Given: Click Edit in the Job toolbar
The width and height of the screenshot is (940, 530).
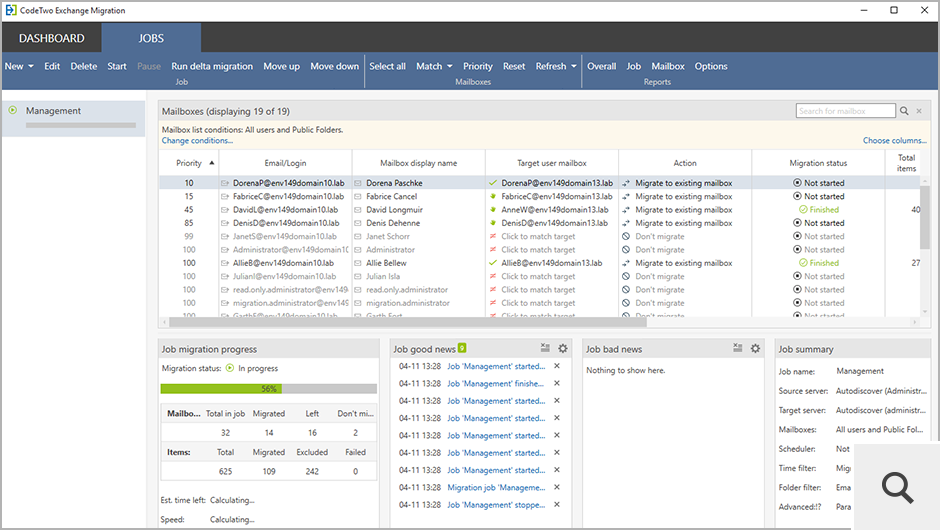Looking at the screenshot, I should pyautogui.click(x=52, y=66).
